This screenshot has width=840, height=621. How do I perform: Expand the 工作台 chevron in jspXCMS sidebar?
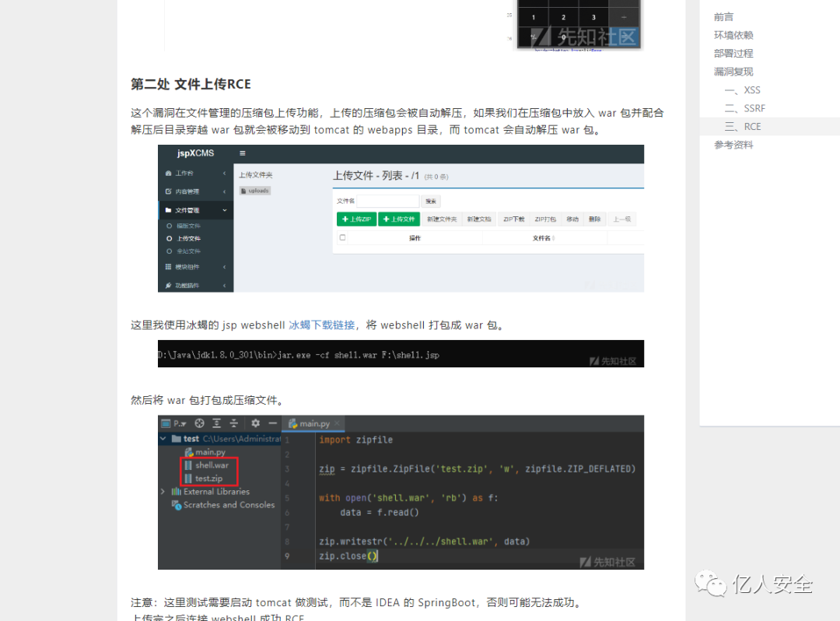pos(225,173)
